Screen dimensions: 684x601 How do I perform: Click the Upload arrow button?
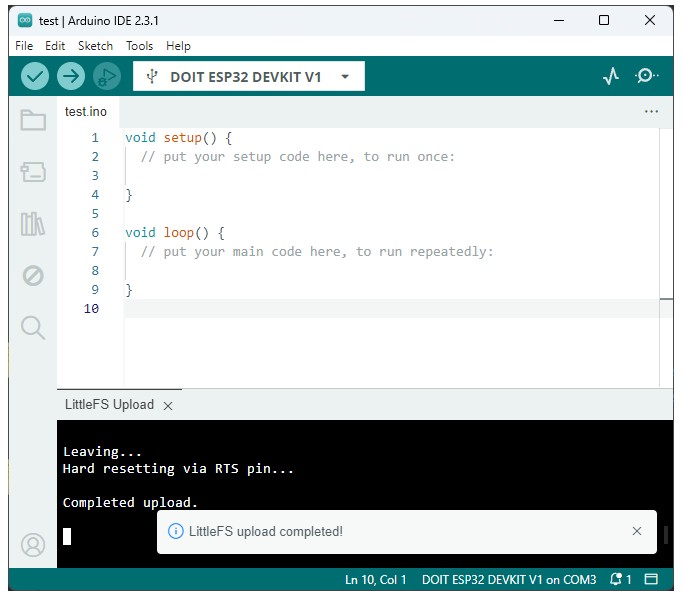[70, 76]
